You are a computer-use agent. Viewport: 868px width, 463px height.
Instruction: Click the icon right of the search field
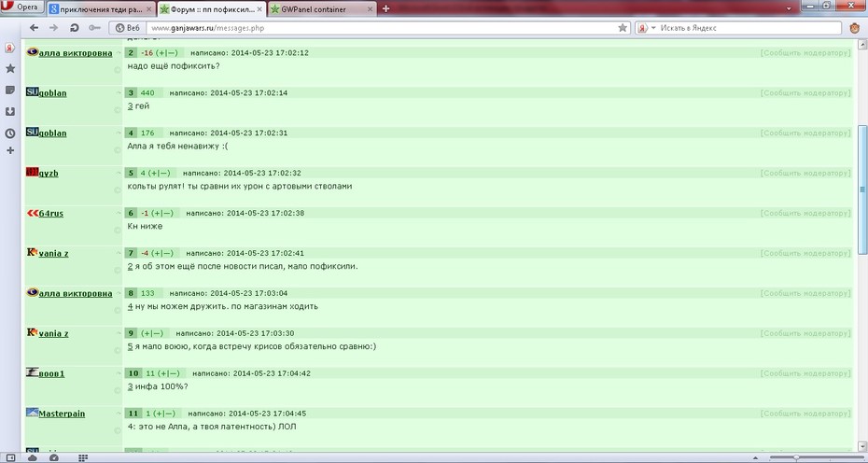coord(854,28)
